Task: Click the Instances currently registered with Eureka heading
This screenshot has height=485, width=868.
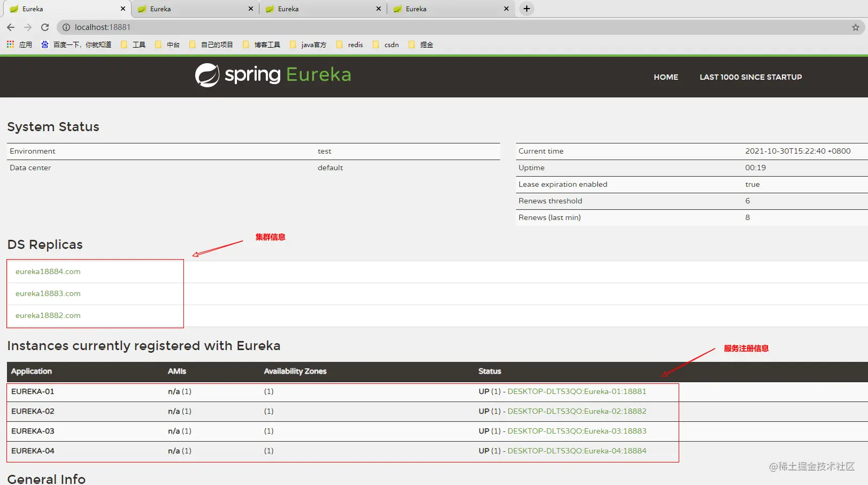Action: click(x=144, y=346)
